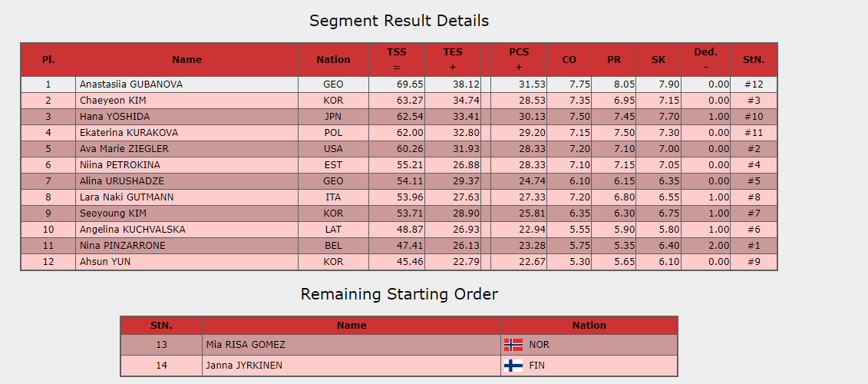Click the Nation column header
This screenshot has height=384, width=868.
pyautogui.click(x=333, y=60)
